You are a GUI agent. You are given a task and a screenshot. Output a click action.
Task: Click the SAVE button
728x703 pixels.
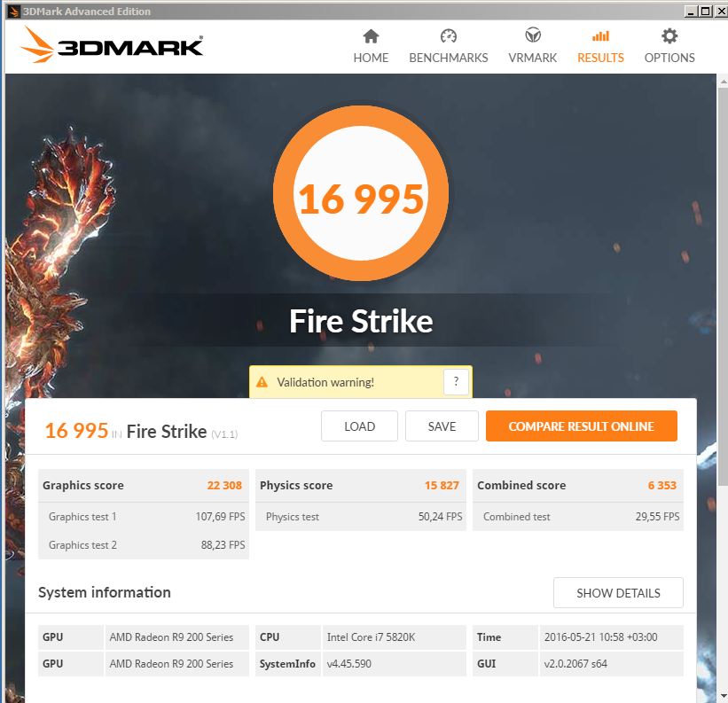(x=442, y=426)
